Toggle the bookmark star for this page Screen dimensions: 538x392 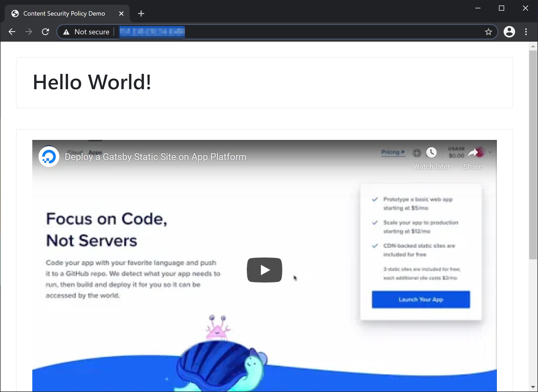(x=489, y=31)
